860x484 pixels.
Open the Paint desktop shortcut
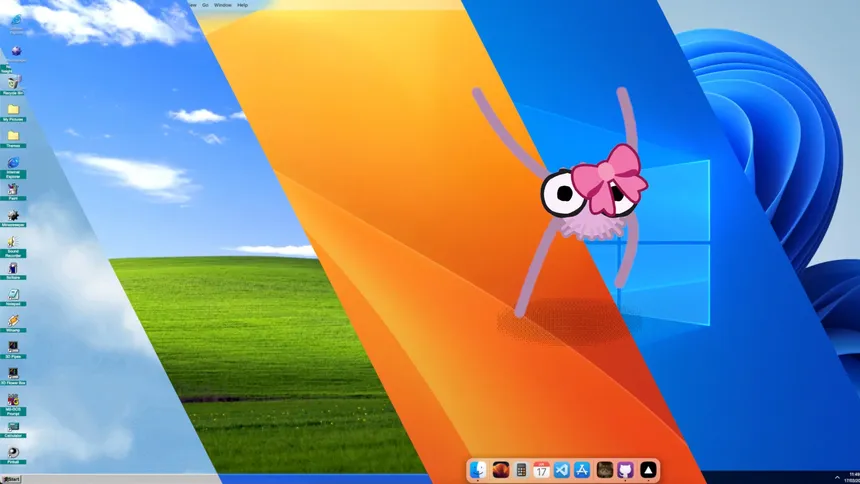point(13,189)
